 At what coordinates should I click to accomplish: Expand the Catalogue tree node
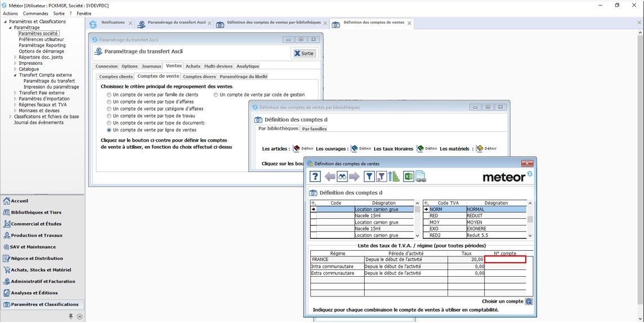tap(16, 69)
